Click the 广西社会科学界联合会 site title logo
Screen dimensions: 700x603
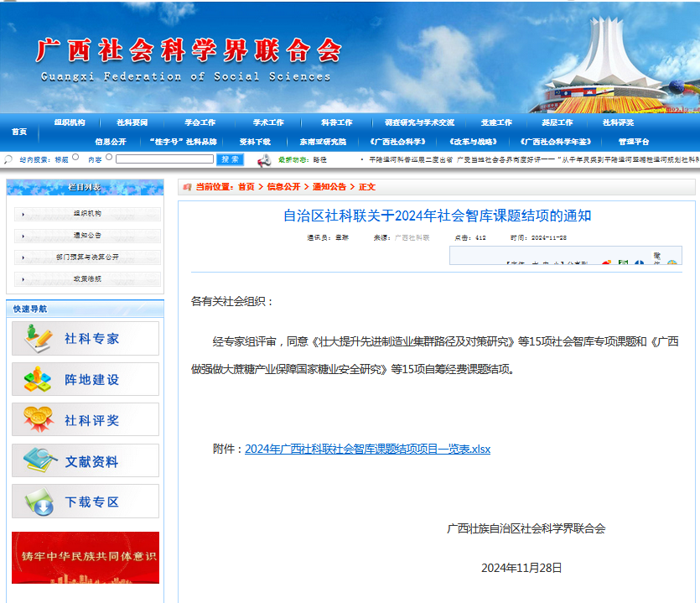tap(189, 50)
